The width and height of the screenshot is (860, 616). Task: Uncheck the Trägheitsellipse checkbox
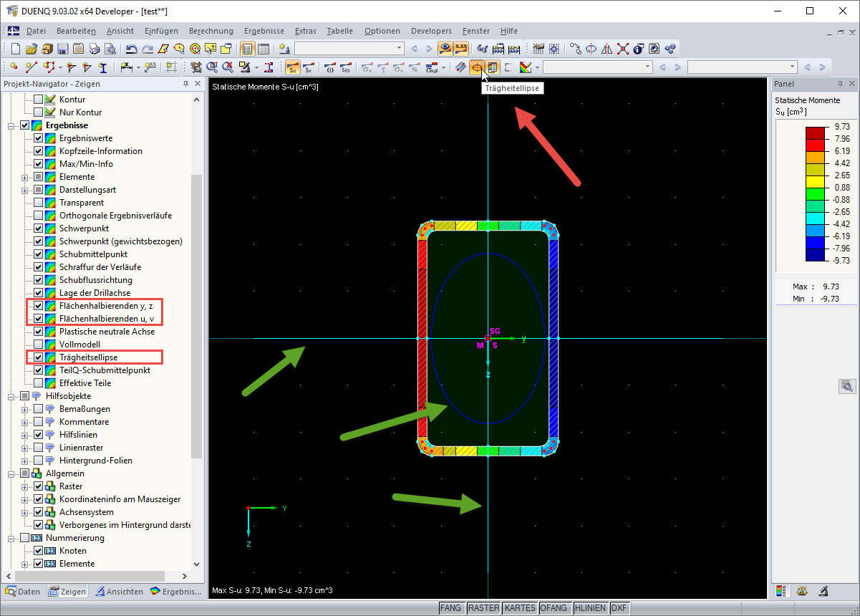point(39,357)
